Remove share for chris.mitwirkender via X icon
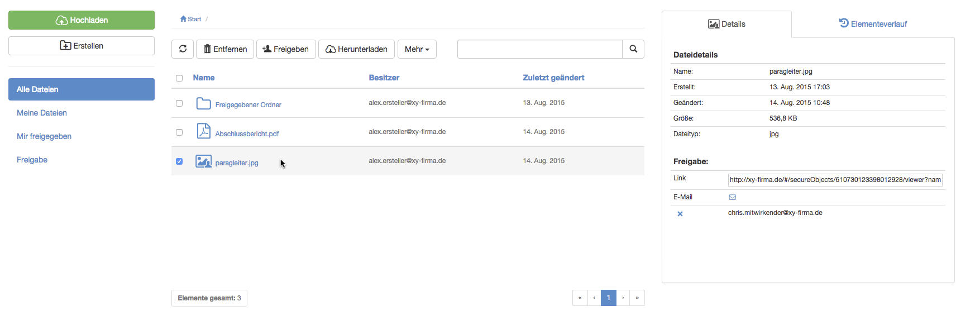Image resolution: width=980 pixels, height=311 pixels. coord(680,214)
